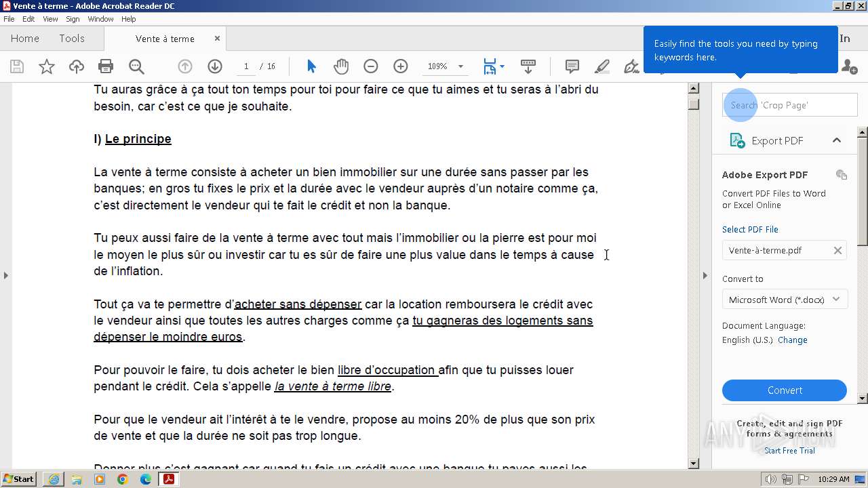The height and width of the screenshot is (488, 868).
Task: Open the Sign document pen tool
Action: (x=631, y=66)
